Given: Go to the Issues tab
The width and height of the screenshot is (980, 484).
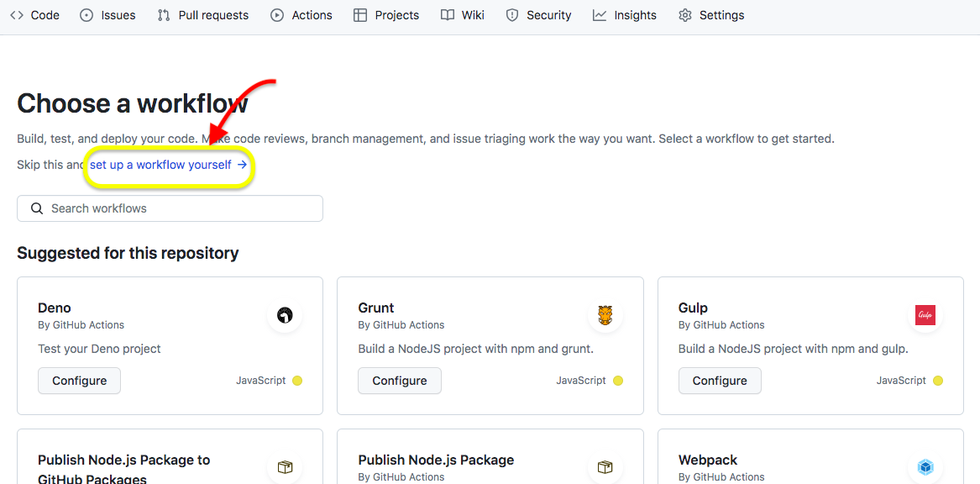Looking at the screenshot, I should pos(107,15).
